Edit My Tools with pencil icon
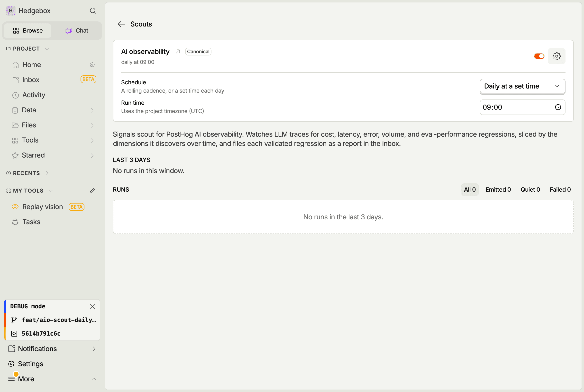 92,191
